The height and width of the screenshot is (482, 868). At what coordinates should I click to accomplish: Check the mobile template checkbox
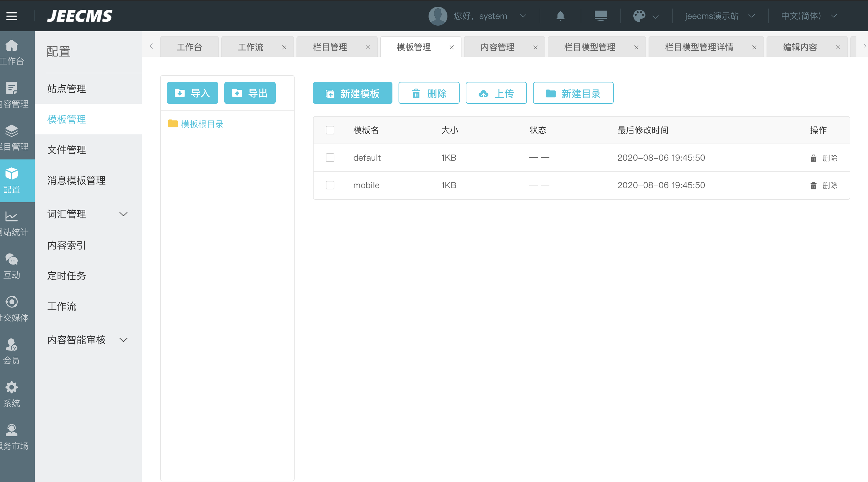[x=330, y=185]
